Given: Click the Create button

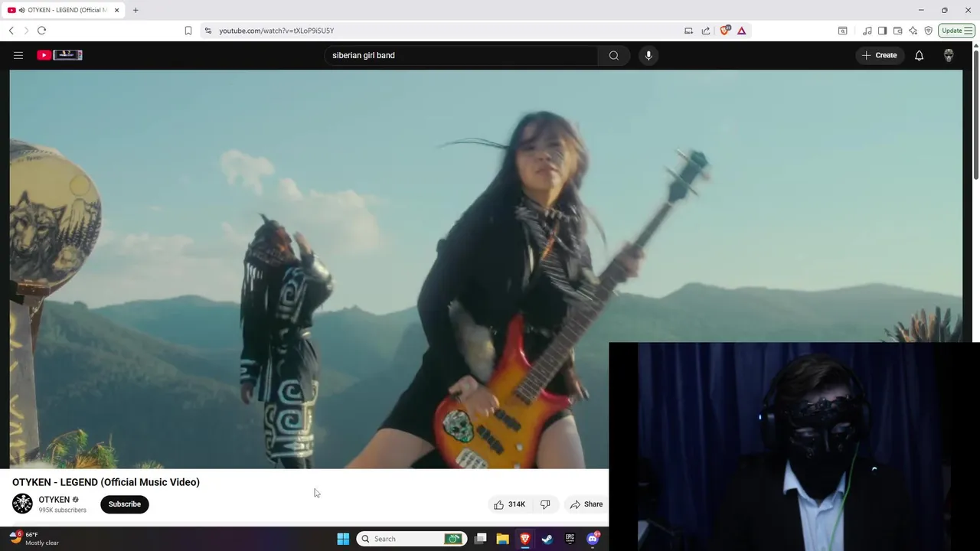Looking at the screenshot, I should (879, 55).
